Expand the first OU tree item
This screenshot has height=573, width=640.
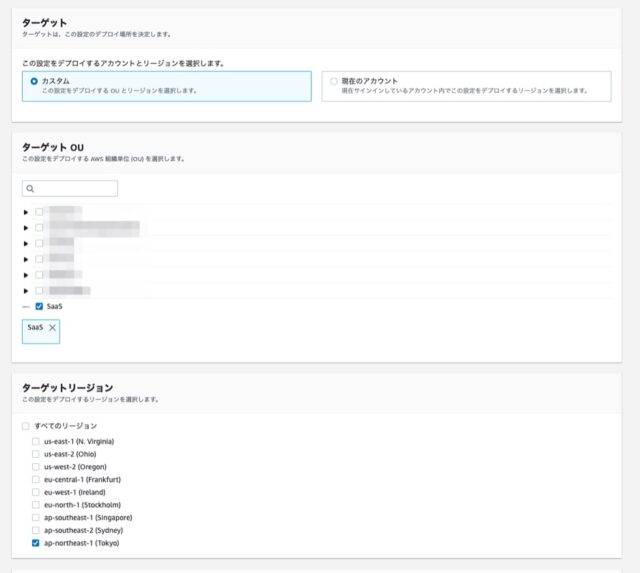[x=26, y=212]
